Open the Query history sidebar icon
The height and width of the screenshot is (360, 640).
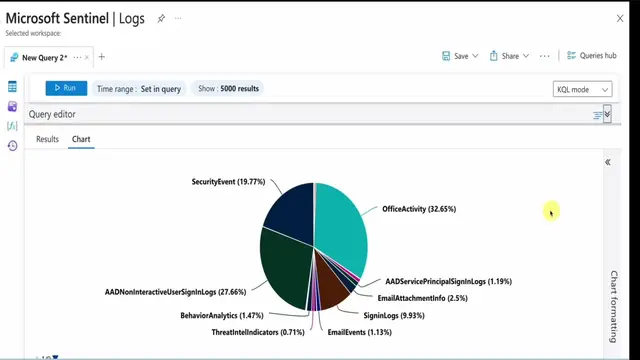(12, 146)
